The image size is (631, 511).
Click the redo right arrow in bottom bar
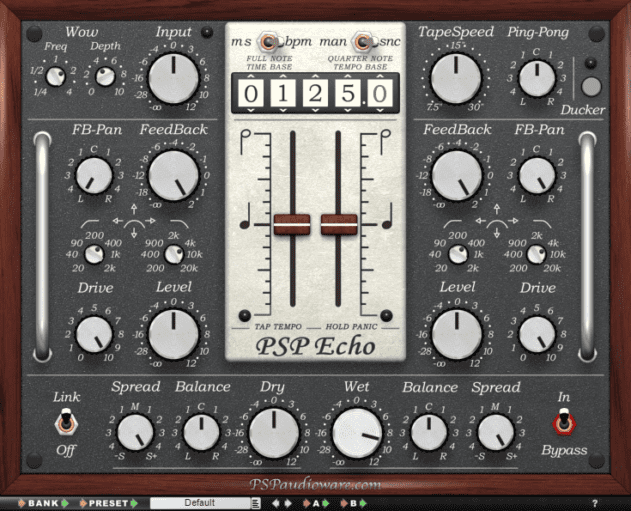[288, 503]
